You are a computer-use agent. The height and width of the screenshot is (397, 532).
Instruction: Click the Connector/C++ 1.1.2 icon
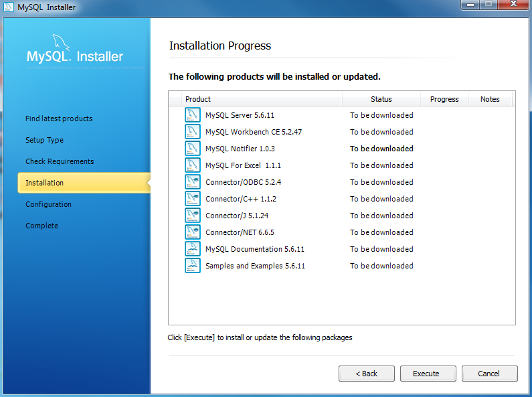pos(192,199)
